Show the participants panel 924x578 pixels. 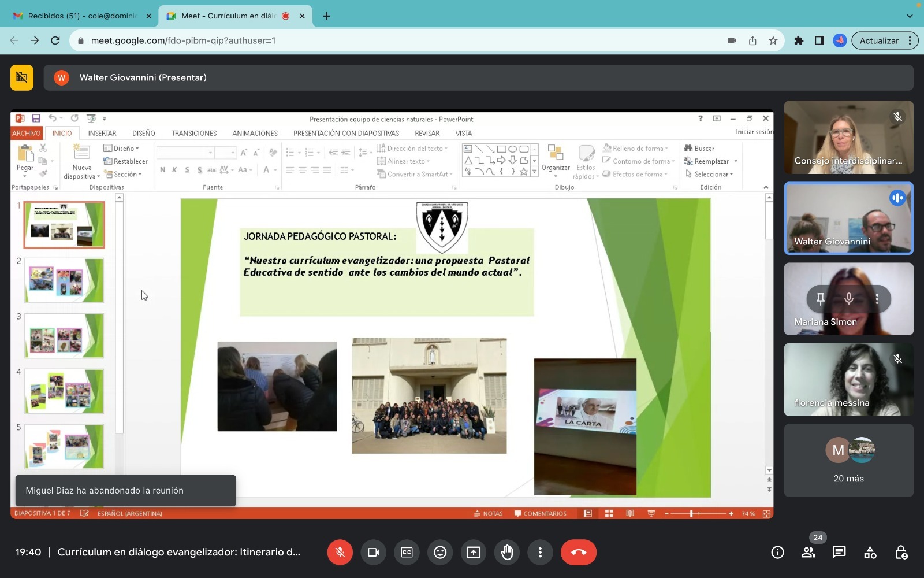(808, 553)
